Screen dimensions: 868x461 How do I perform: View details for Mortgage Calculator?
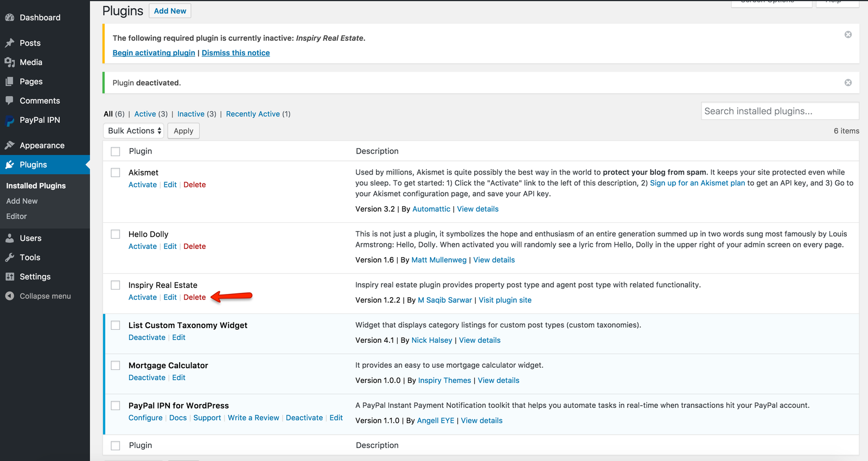point(499,380)
